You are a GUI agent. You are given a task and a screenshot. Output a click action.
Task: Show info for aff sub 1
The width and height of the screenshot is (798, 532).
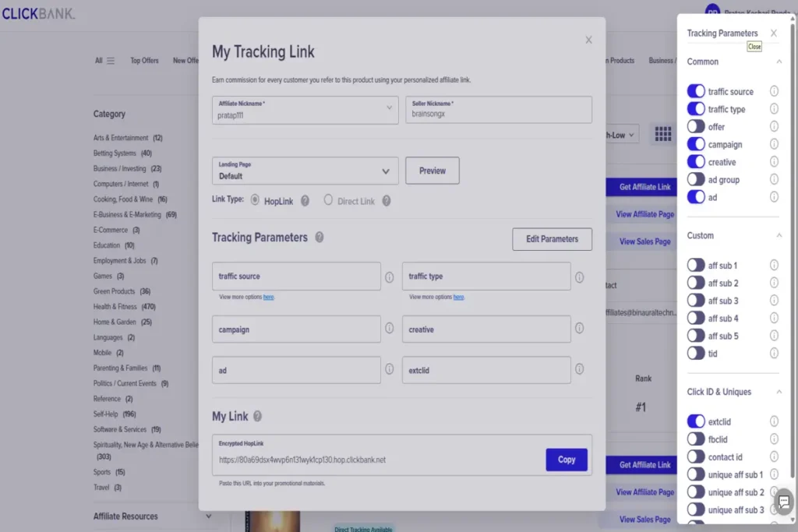pos(774,265)
